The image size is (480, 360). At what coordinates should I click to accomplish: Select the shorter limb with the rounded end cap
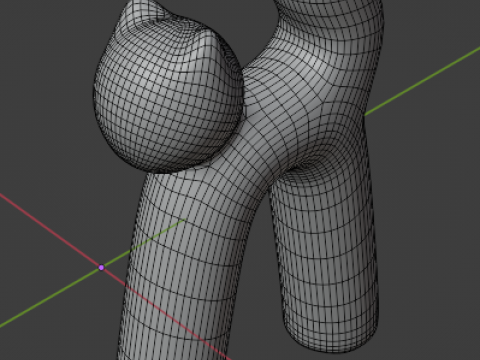(325, 260)
